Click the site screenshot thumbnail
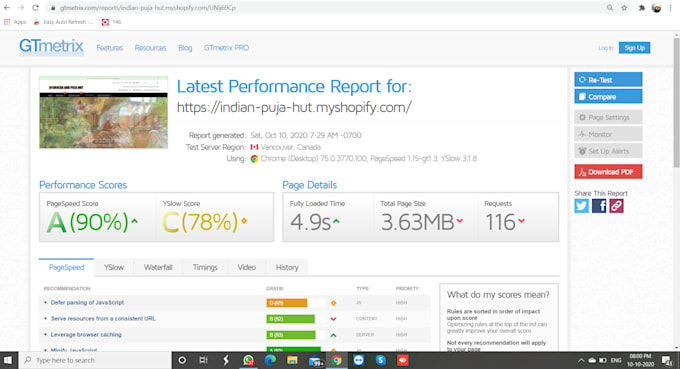 [x=103, y=112]
